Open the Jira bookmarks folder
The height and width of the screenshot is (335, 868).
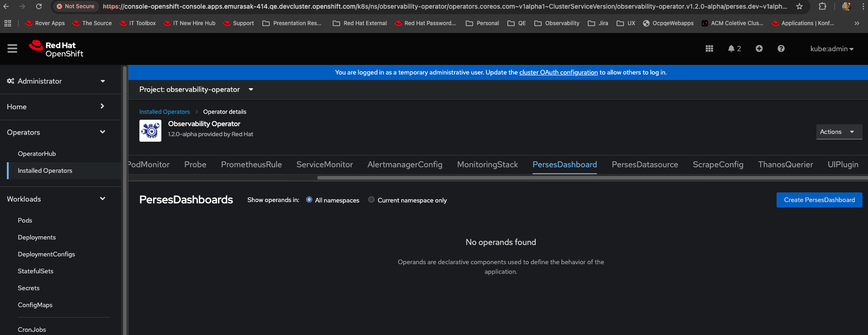point(598,23)
